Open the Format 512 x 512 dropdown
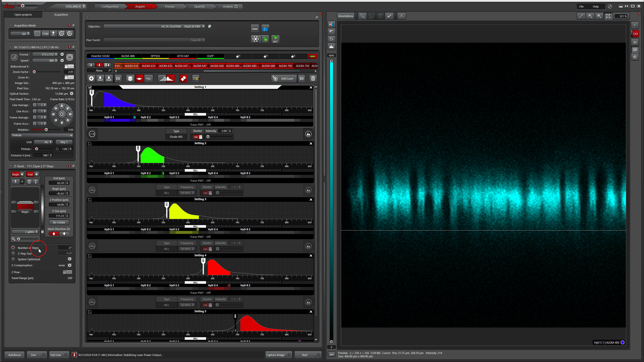 [x=45, y=54]
